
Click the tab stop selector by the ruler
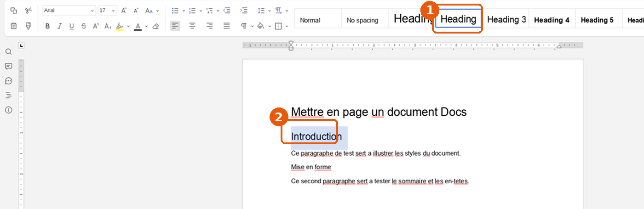(21, 45)
